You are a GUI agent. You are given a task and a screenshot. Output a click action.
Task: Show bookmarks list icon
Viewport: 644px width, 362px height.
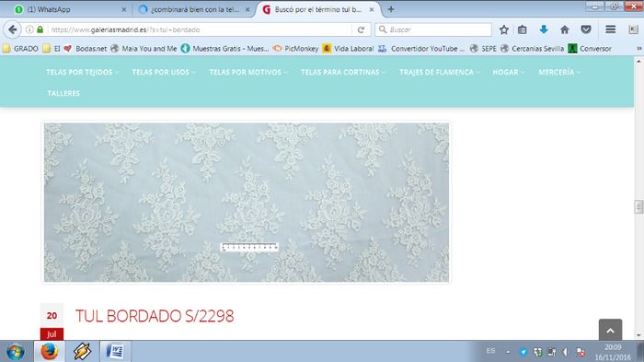coord(522,29)
